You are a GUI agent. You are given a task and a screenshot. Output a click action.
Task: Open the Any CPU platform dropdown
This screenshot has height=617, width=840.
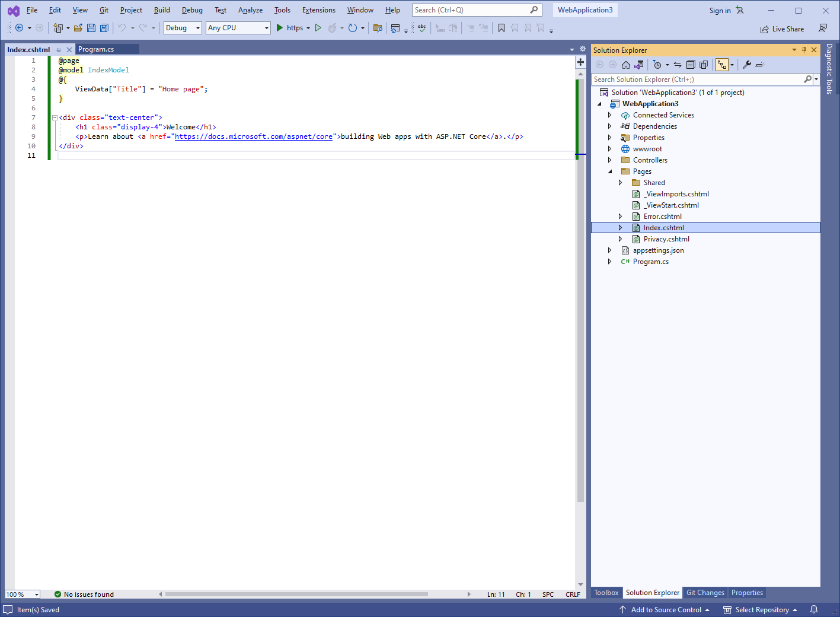(x=238, y=28)
